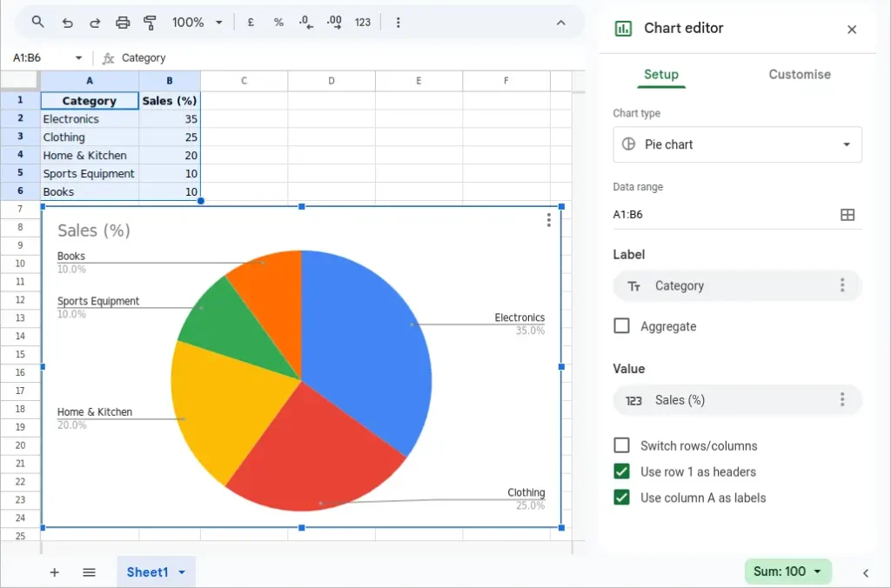Open the Sheet1 tab menu
The width and height of the screenshot is (891, 588).
tap(182, 572)
